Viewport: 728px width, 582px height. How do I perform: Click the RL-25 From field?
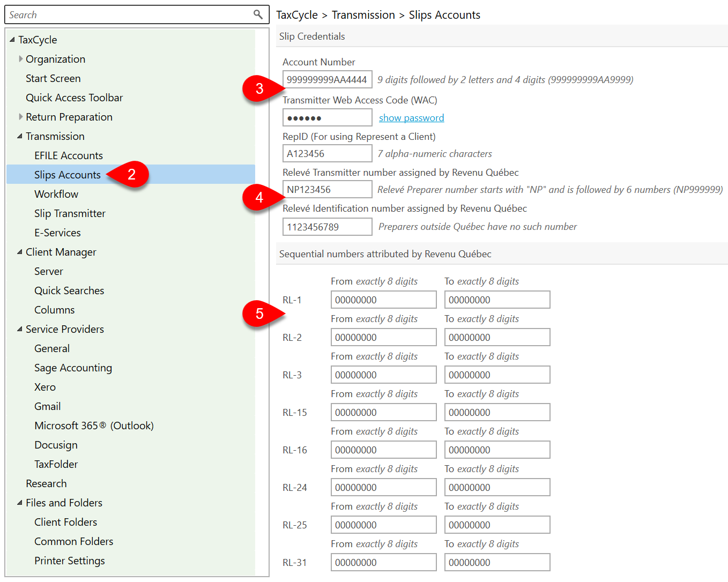[384, 525]
